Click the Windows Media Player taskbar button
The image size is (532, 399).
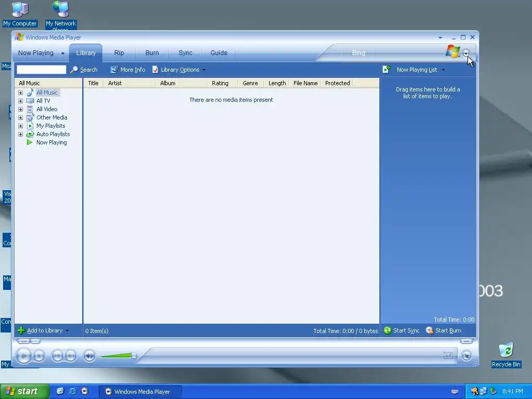point(140,392)
